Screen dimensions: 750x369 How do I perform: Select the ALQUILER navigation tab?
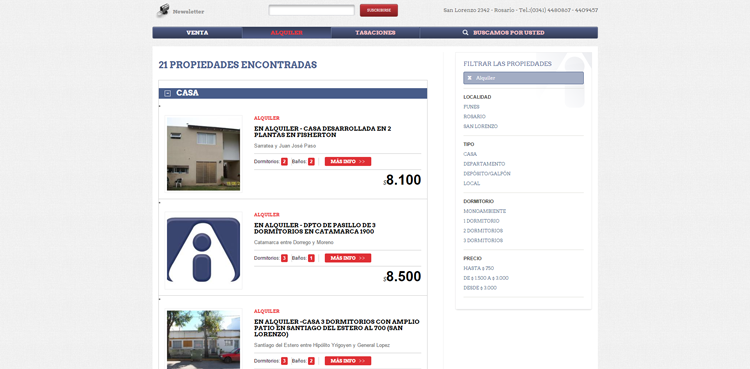287,33
